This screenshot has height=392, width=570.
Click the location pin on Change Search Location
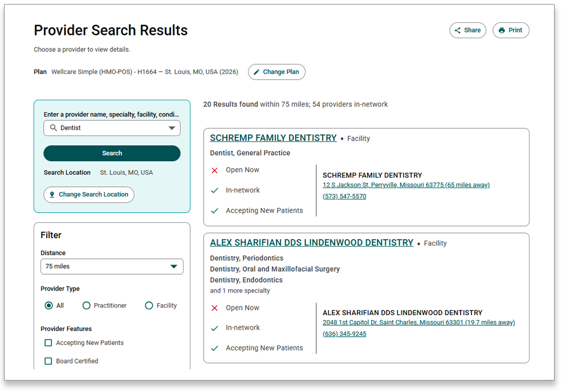(52, 194)
